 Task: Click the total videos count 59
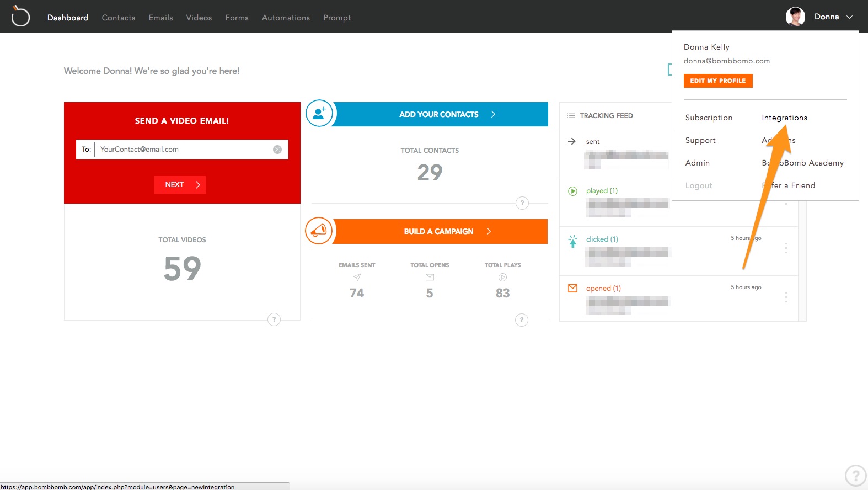183,269
